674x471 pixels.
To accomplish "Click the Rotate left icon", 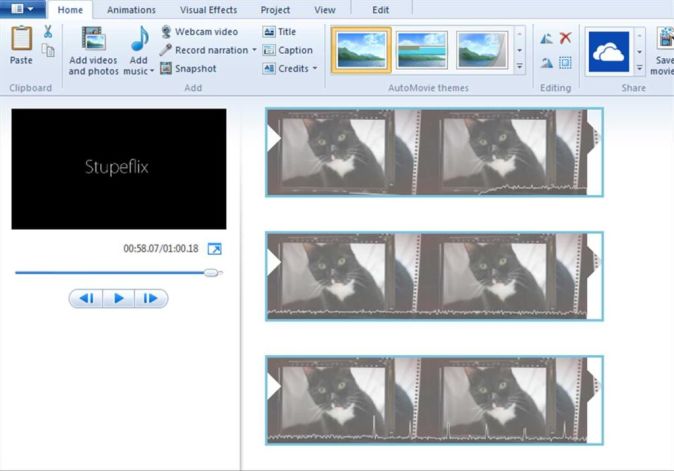I will [x=546, y=39].
